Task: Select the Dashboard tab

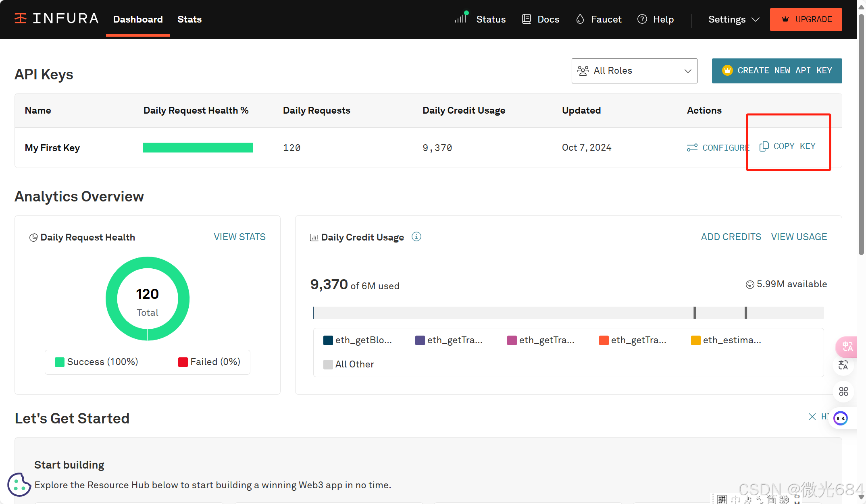Action: (138, 19)
